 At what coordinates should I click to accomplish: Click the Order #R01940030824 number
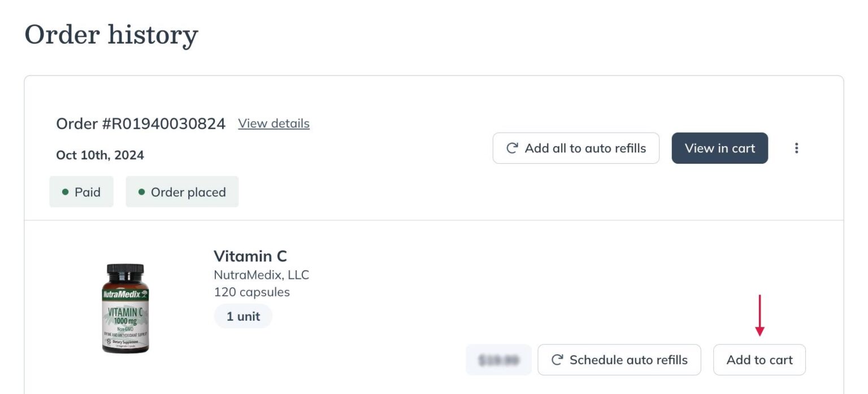click(141, 124)
